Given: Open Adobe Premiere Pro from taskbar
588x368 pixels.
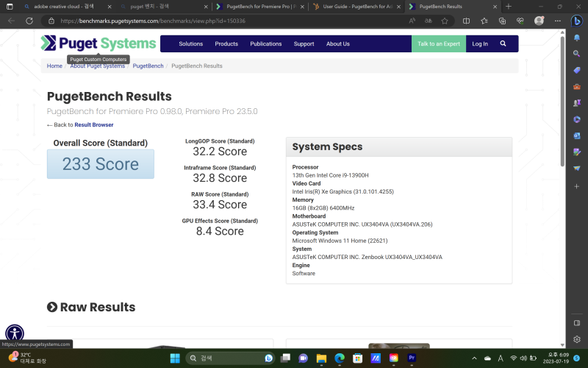Looking at the screenshot, I should pos(412,358).
